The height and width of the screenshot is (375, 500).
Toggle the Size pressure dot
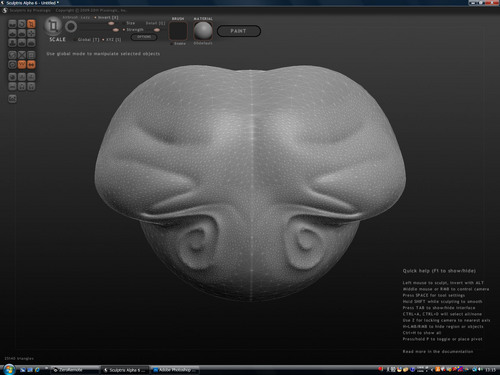(x=124, y=23)
